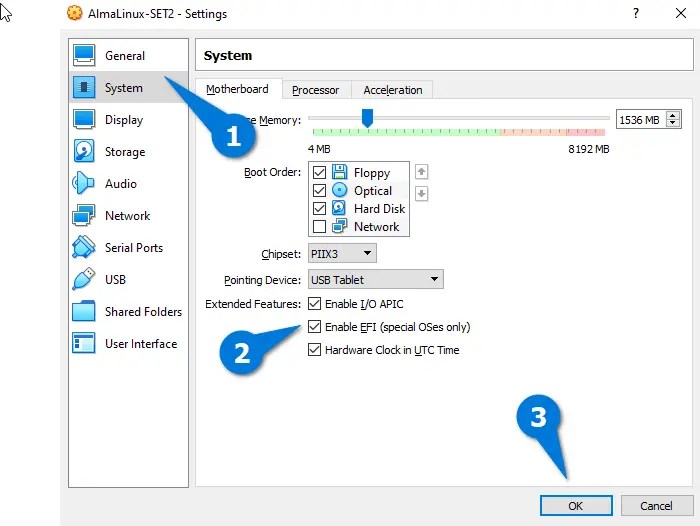
Task: Click the Optical text in boot order
Action: (x=373, y=191)
